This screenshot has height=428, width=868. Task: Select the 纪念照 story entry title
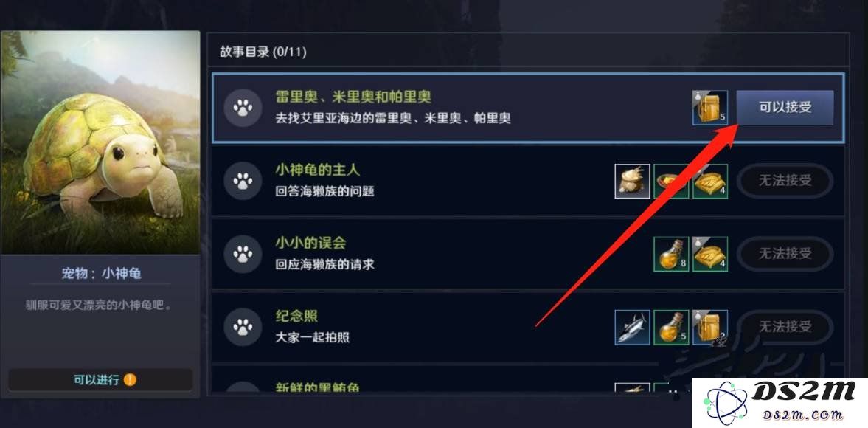click(x=296, y=316)
